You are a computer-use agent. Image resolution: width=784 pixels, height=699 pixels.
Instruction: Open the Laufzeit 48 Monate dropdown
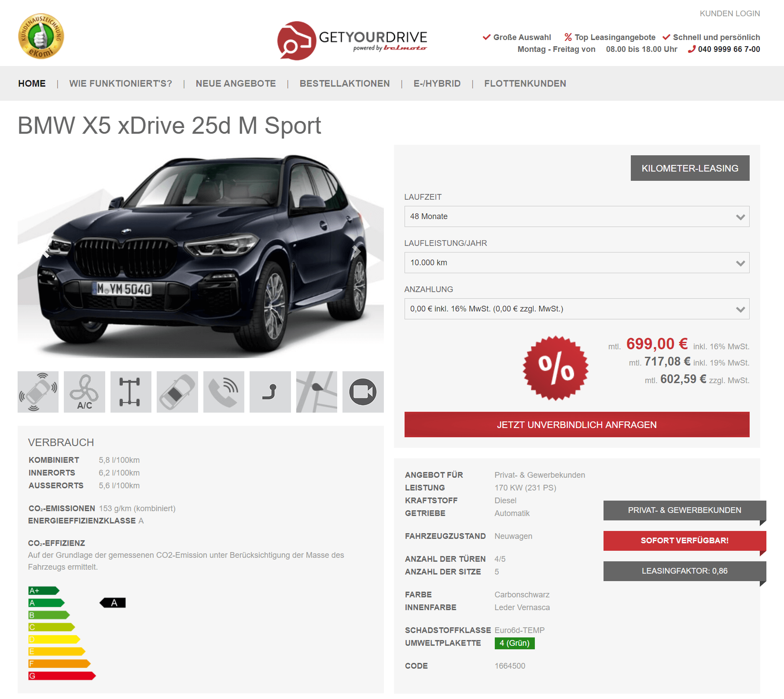(x=577, y=216)
